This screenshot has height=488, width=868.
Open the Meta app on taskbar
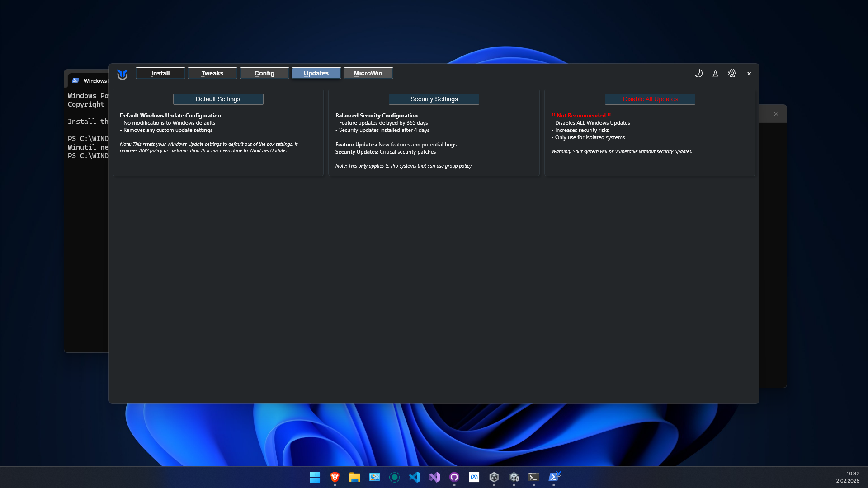pyautogui.click(x=474, y=477)
